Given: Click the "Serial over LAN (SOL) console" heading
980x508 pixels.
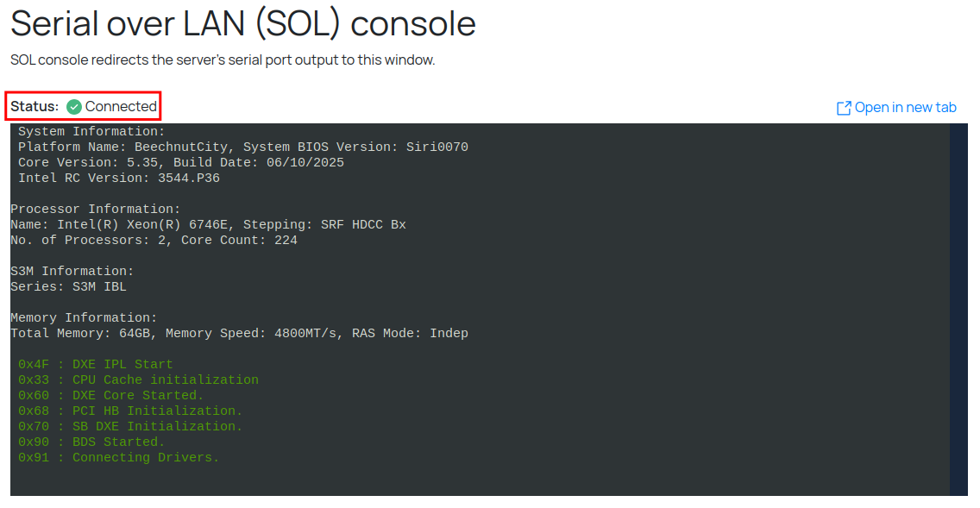Looking at the screenshot, I should point(243,23).
